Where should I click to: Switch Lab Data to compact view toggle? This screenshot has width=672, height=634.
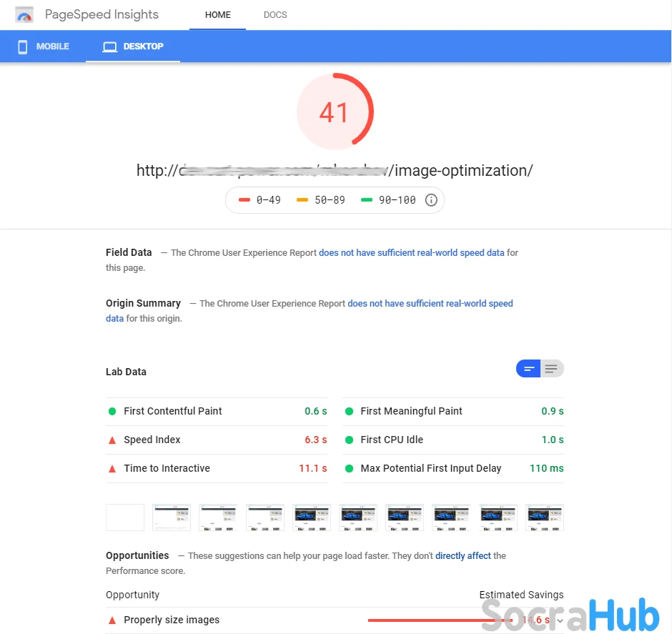tap(529, 369)
